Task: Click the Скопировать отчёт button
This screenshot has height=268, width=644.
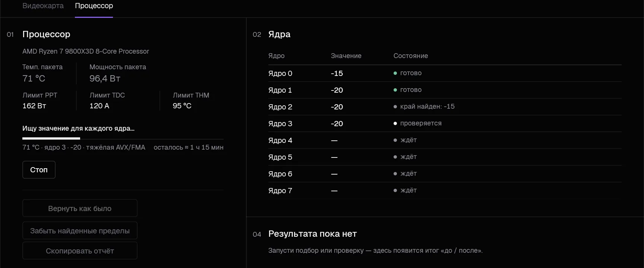Action: click(80, 251)
